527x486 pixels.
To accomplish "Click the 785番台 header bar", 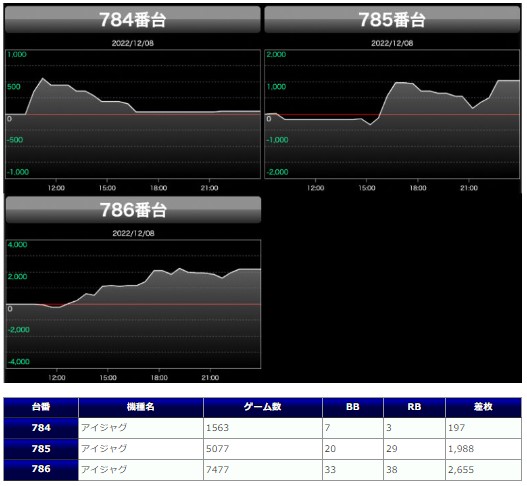I will pos(392,19).
